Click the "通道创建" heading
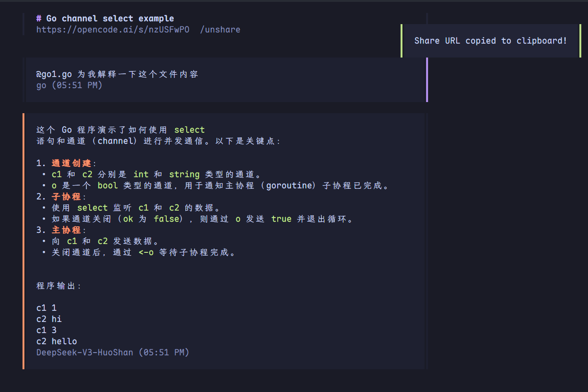This screenshot has width=588, height=392. tap(72, 163)
